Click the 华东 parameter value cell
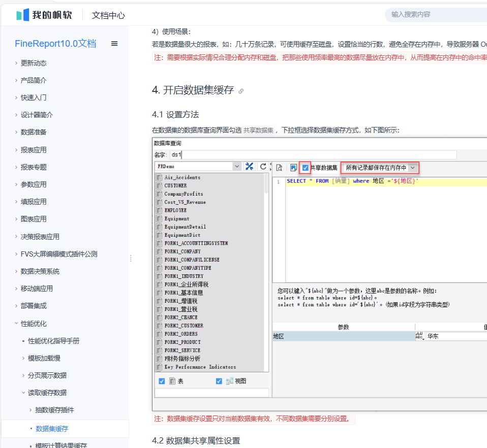This screenshot has height=448, width=487. pos(456,336)
